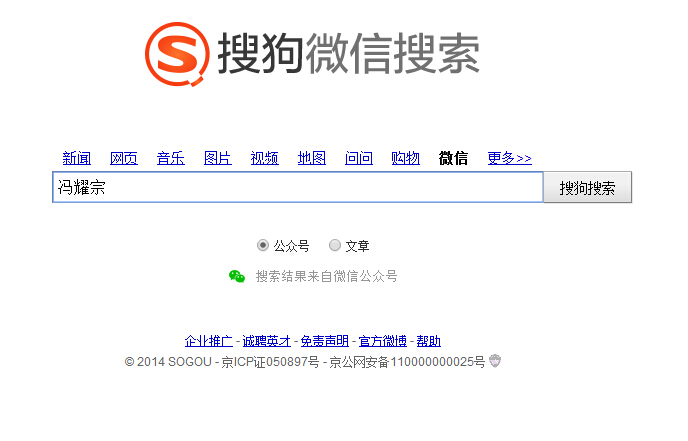Open the 免责声明 footer link

325,341
